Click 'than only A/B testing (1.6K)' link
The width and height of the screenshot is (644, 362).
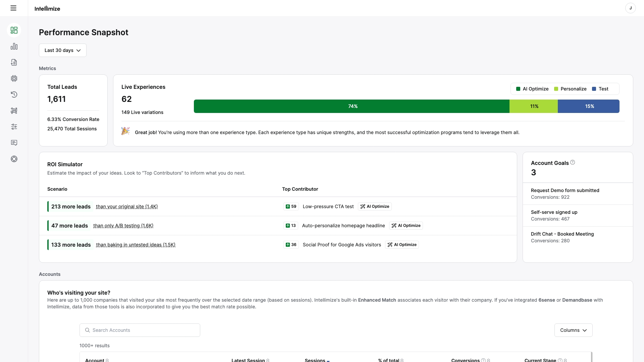123,226
